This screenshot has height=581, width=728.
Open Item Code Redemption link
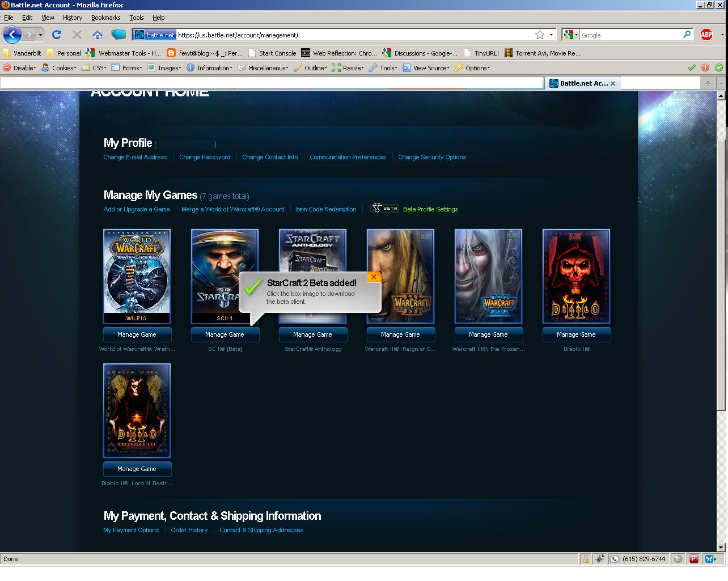(326, 209)
